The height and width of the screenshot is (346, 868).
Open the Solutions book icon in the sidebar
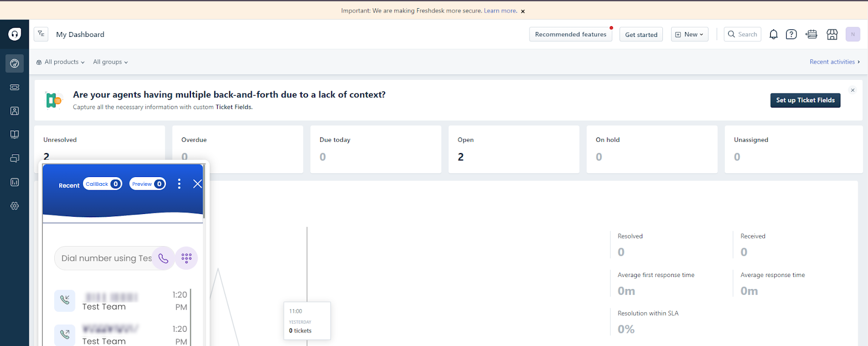pos(15,135)
